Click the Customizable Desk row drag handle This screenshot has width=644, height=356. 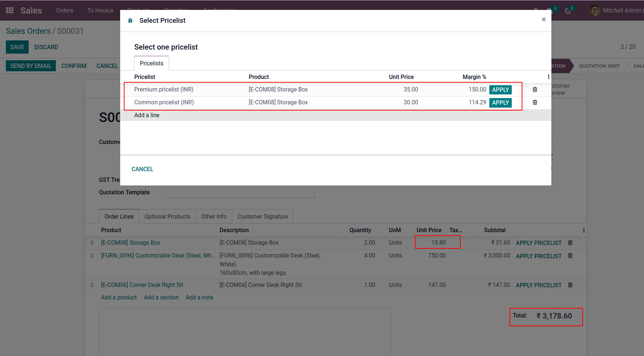pyautogui.click(x=92, y=256)
